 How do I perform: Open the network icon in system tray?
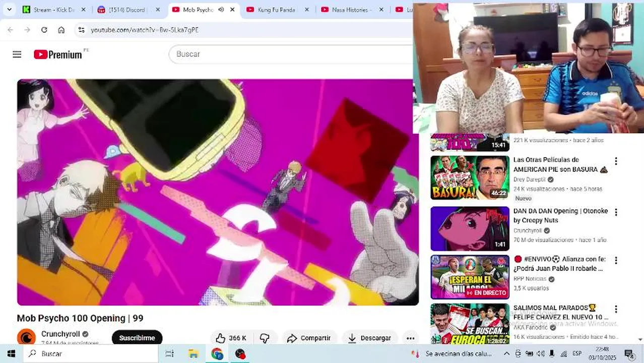[x=564, y=354]
